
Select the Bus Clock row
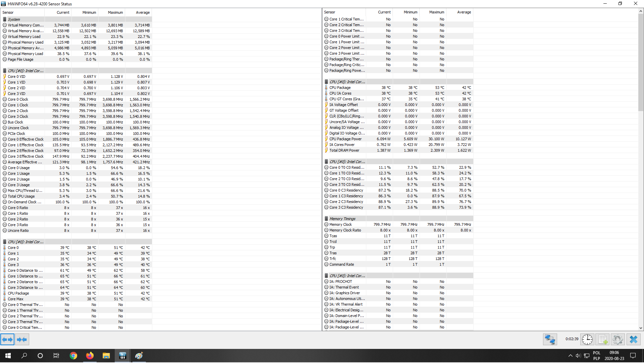(x=76, y=122)
